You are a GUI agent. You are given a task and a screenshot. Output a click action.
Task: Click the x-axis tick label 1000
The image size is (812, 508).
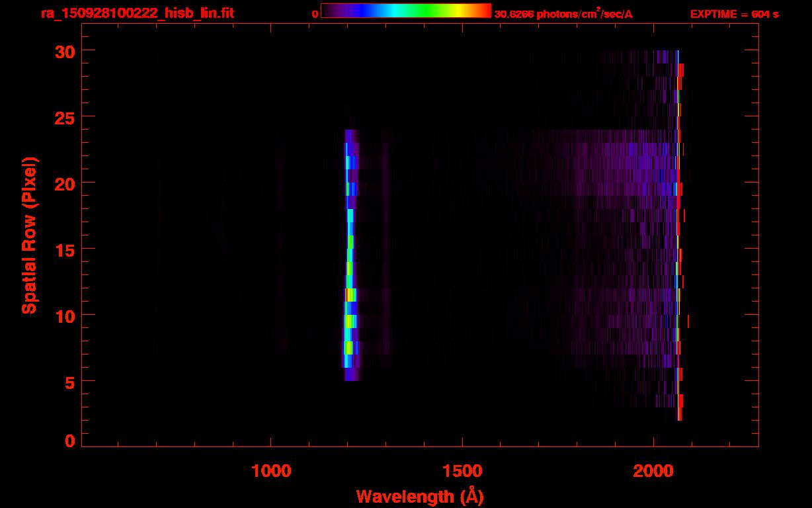[x=272, y=470]
